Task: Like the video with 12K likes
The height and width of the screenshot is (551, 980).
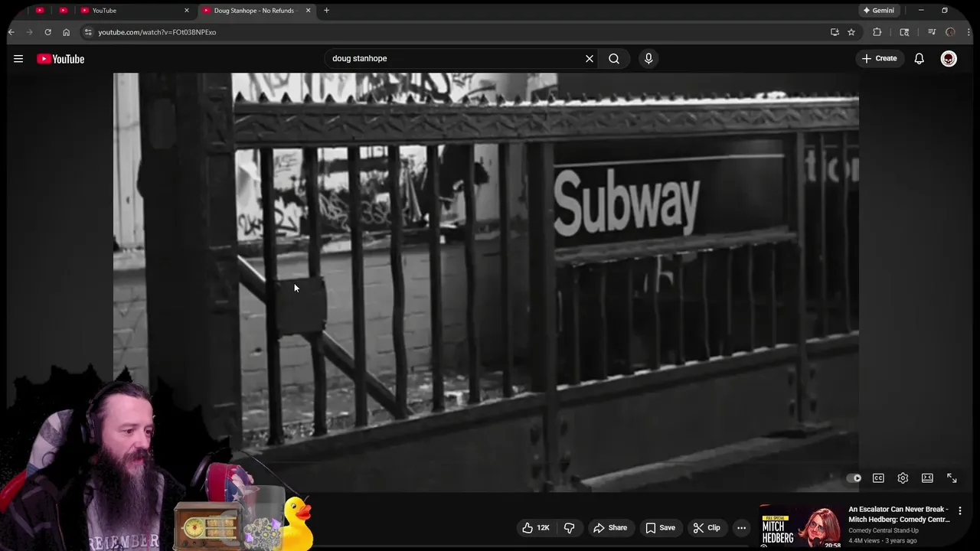Action: [x=536, y=527]
